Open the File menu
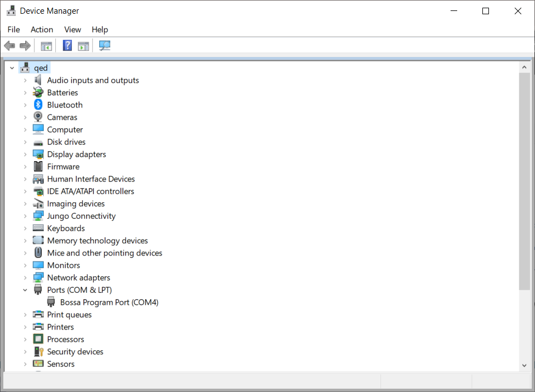The width and height of the screenshot is (535, 392). [x=14, y=30]
